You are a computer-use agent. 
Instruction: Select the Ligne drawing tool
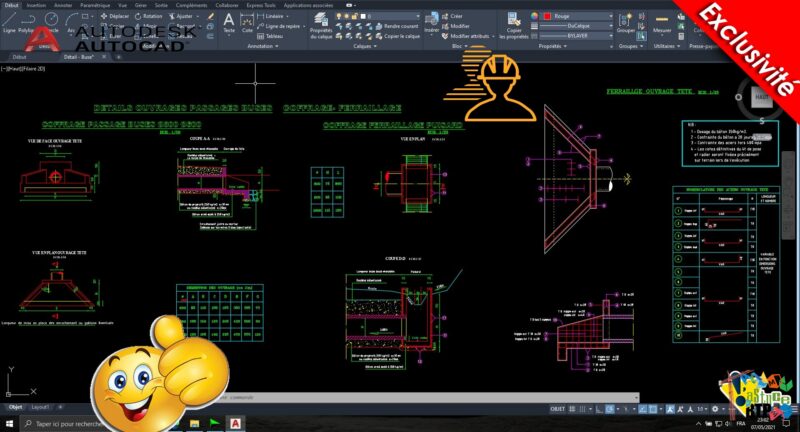10,23
